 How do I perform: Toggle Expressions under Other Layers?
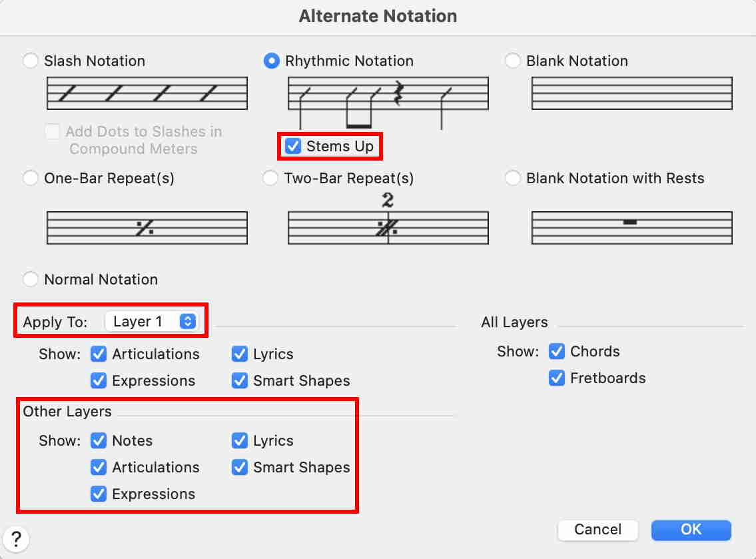99,494
